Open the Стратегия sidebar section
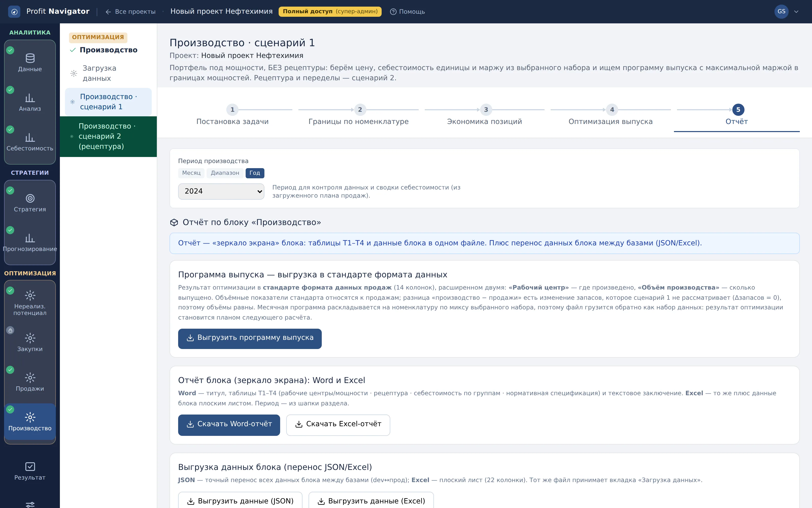 pyautogui.click(x=30, y=203)
